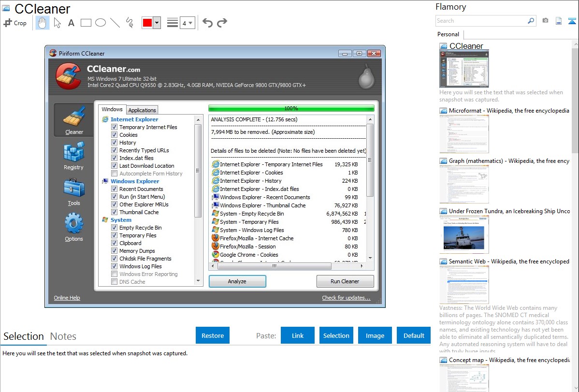Open the Semantic Web snapshot thumbnail
The image size is (579, 392).
464,285
